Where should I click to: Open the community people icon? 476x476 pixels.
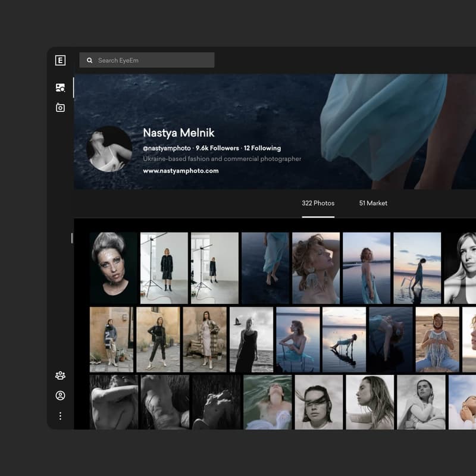60,375
